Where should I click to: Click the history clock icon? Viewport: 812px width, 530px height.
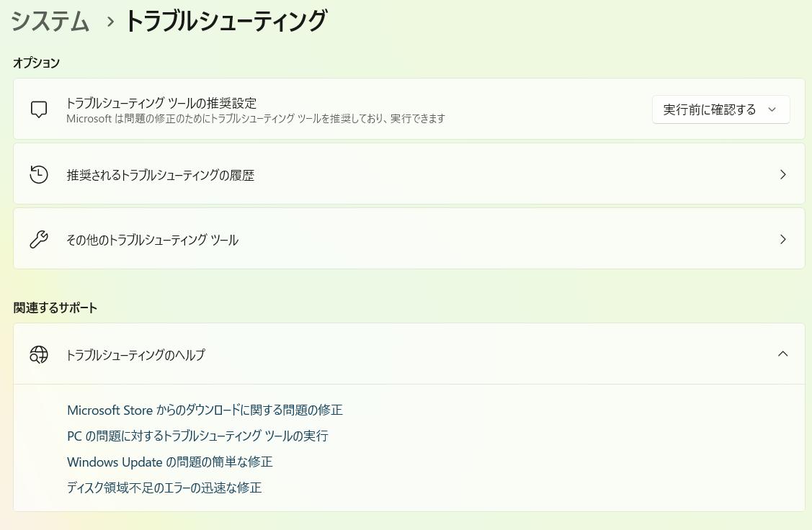(x=39, y=174)
